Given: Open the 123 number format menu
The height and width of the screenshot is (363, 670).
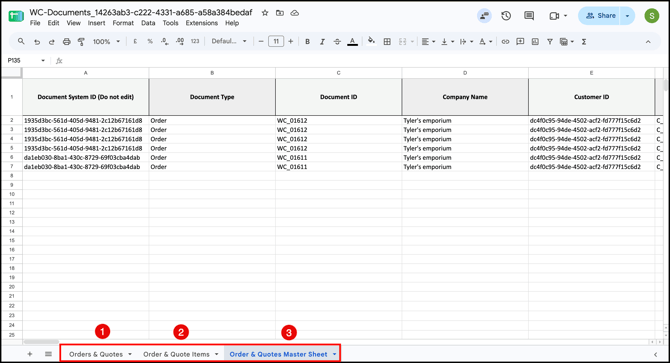Looking at the screenshot, I should 195,41.
